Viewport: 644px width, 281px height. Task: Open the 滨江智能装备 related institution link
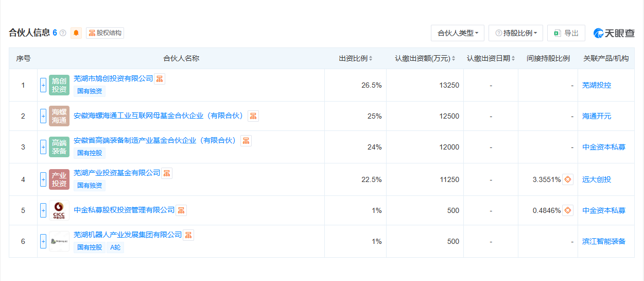(604, 241)
